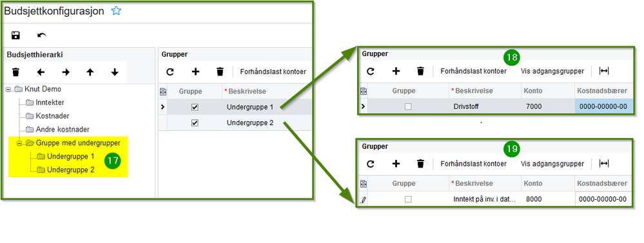
Task: Uncheck the Gruppe checkbox for Undergruppe 1
Action: pos(195,107)
